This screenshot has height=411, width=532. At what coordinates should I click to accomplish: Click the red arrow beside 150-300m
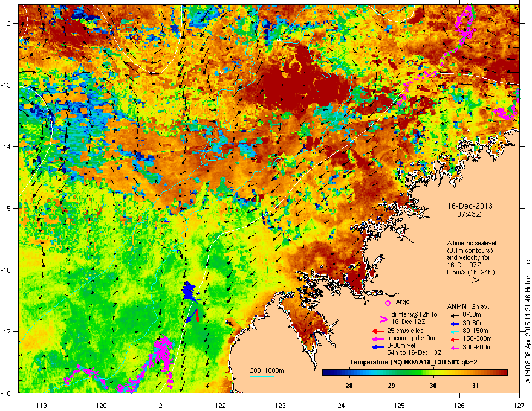(455, 338)
